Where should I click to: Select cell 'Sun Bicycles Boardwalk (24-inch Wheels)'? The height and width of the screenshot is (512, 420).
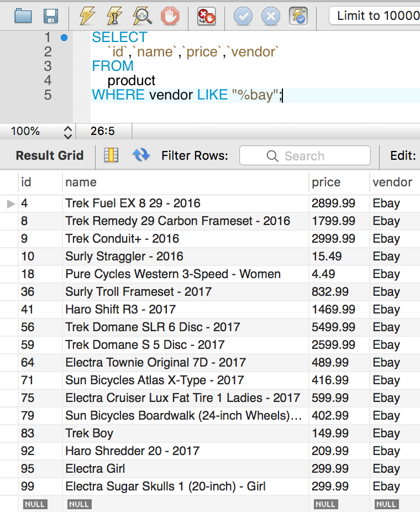185,415
